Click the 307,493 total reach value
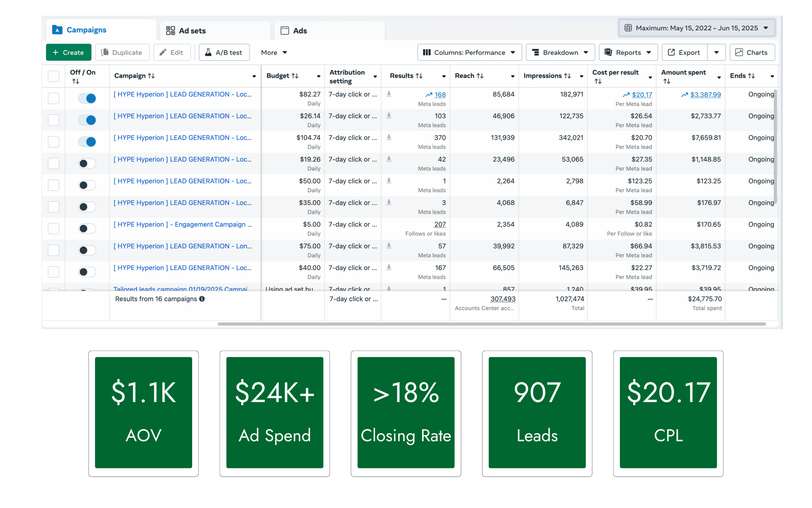Viewport: 812px width, 508px height. (x=503, y=299)
